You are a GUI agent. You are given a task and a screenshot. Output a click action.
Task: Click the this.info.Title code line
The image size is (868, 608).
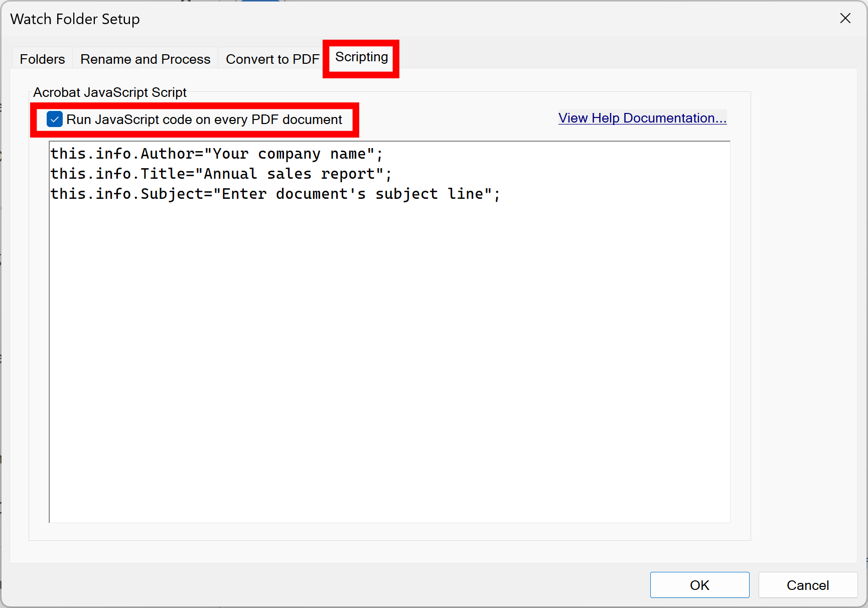221,174
